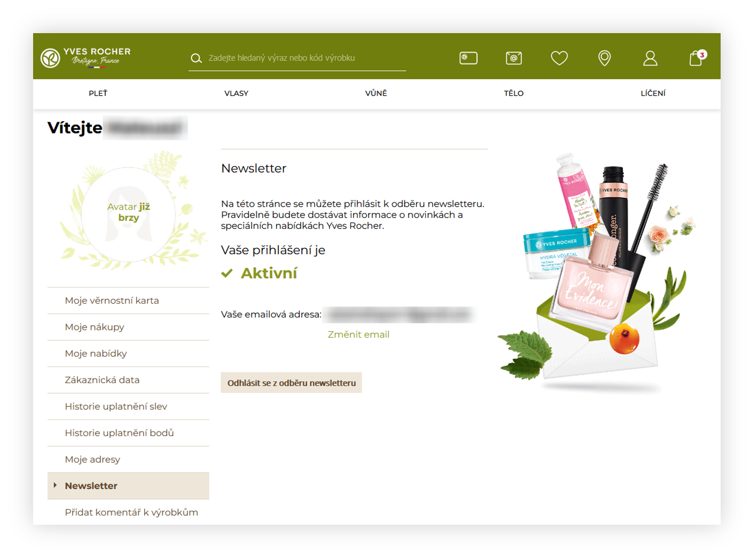Go to Moje věrnostní karta

[128, 300]
